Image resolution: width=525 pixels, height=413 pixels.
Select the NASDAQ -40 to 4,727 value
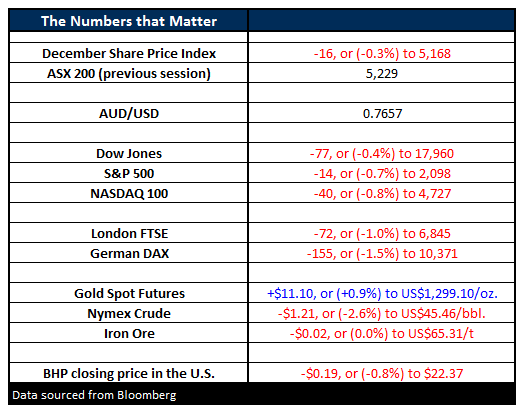tap(381, 193)
